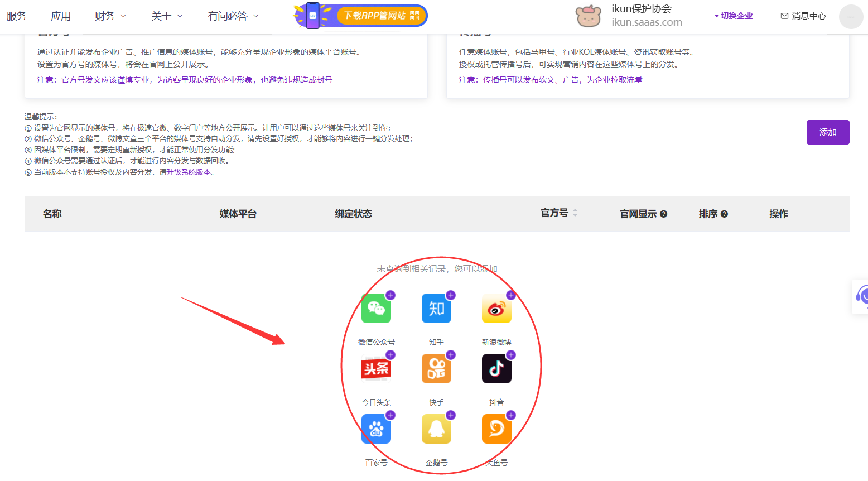
Task: Click the 排序 help question mark icon
Action: (724, 214)
